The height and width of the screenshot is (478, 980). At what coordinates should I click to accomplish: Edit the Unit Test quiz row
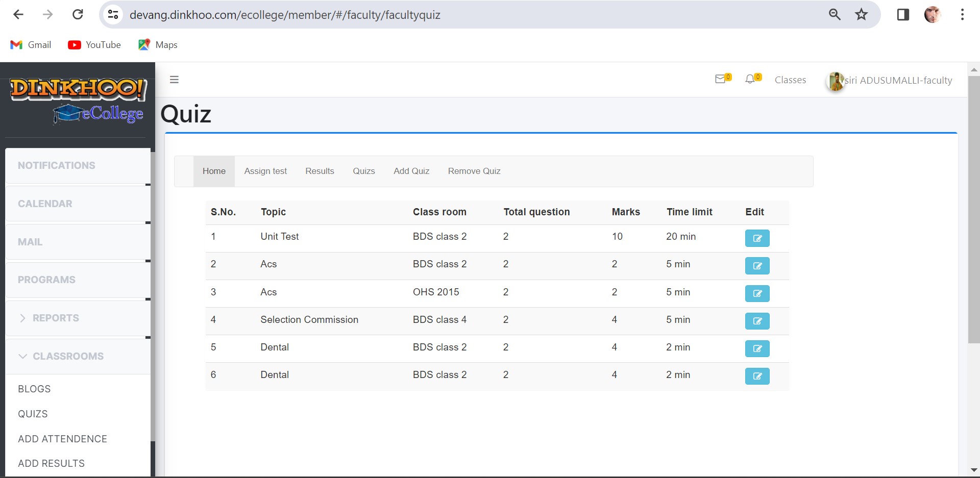tap(757, 238)
